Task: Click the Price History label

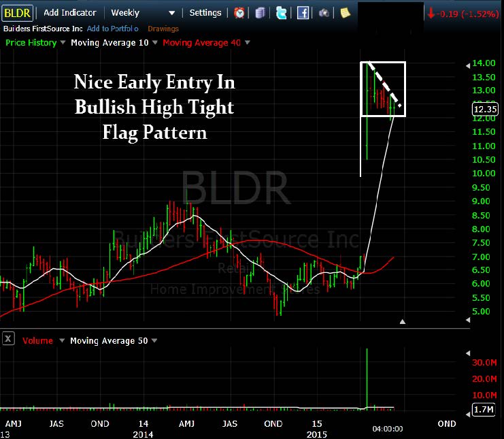Action: [x=31, y=42]
